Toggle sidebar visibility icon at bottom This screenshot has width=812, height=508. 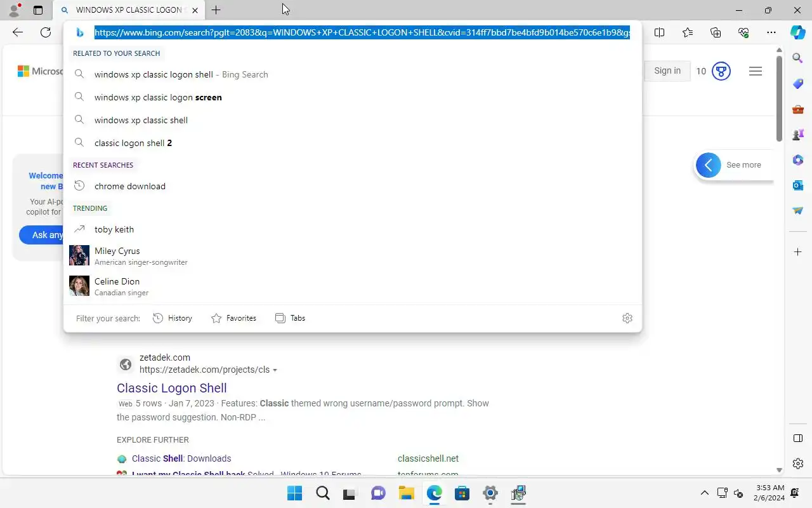pos(798,438)
